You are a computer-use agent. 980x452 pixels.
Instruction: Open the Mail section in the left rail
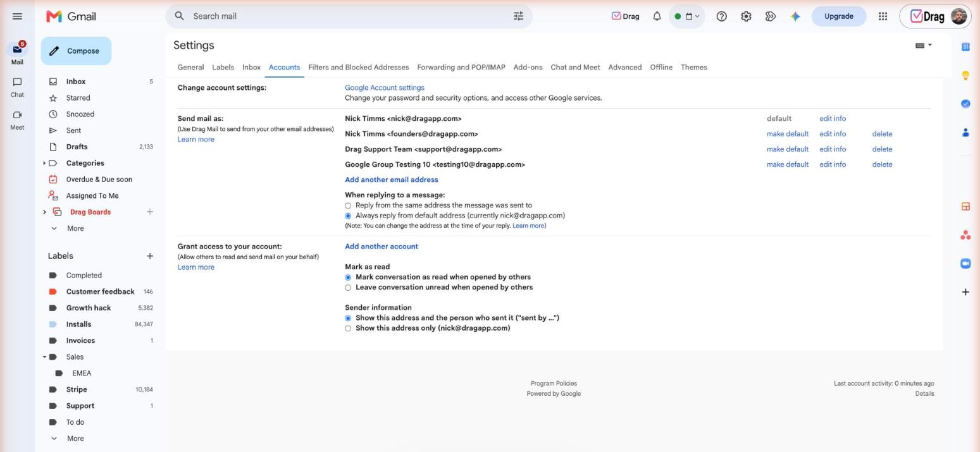coord(17,53)
